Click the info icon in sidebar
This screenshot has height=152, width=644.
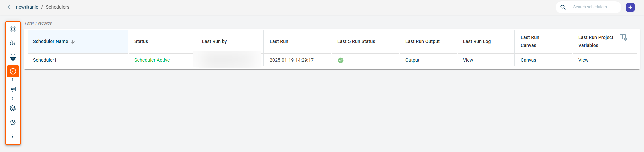pos(12,137)
